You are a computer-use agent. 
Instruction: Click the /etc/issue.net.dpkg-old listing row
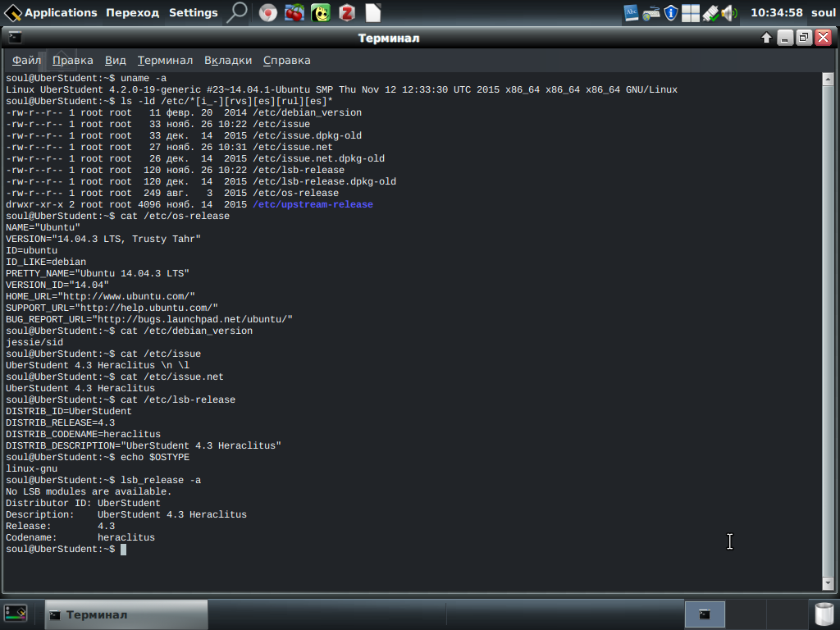195,158
